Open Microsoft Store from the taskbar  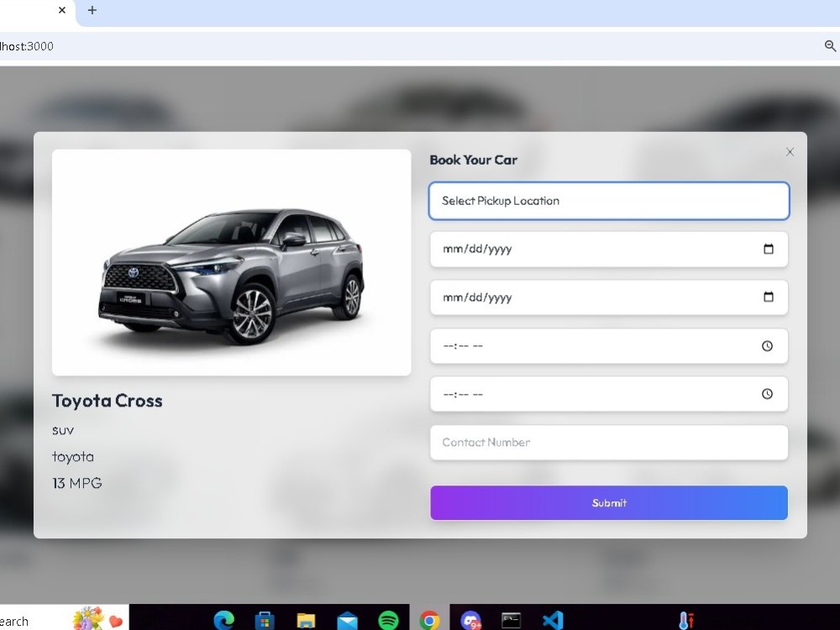265,621
